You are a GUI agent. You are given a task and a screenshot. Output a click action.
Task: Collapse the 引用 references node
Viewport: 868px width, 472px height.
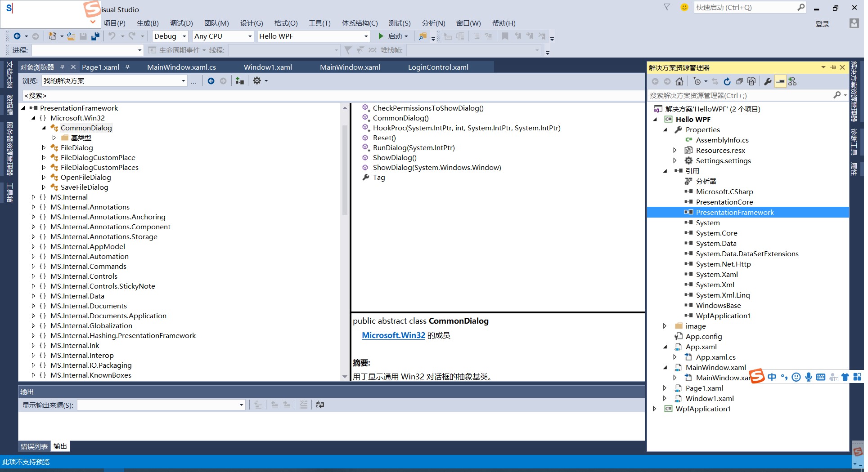coord(665,171)
